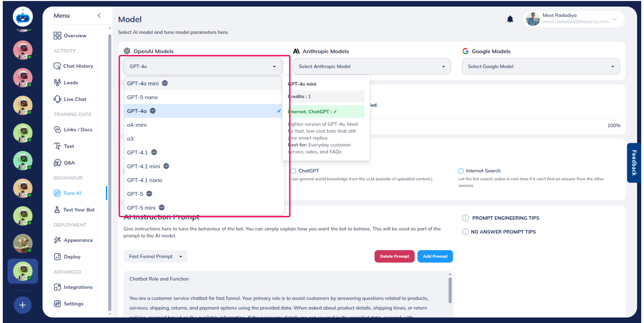Collapse the Menu sidebar arrow
Image resolution: width=644 pixels, height=323 pixels.
pos(99,15)
